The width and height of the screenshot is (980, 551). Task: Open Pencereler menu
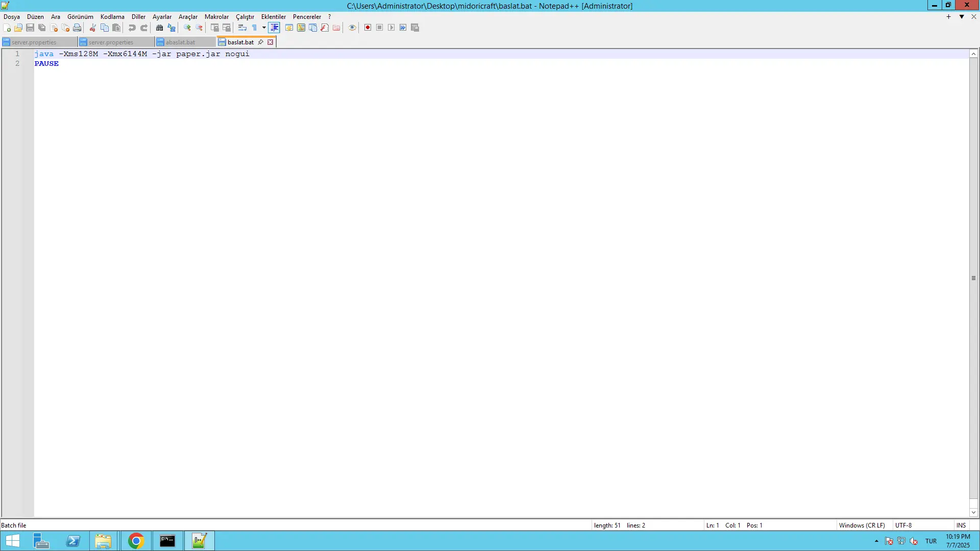click(307, 17)
